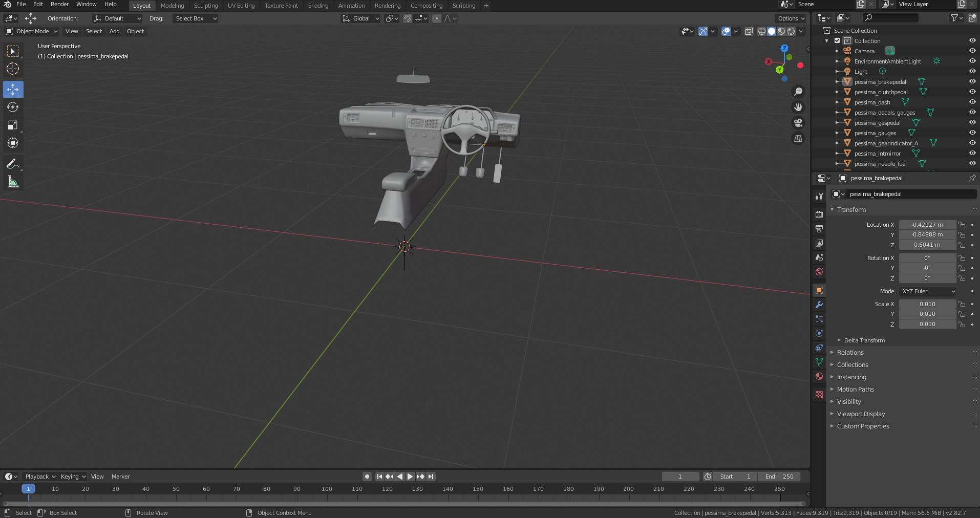
Task: Open the Drag Select Box dropdown
Action: (195, 18)
